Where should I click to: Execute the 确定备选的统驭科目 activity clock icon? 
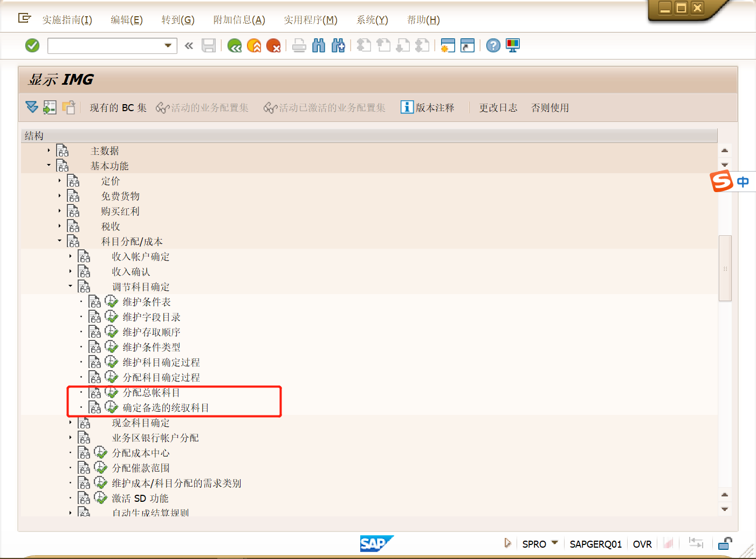click(x=111, y=407)
